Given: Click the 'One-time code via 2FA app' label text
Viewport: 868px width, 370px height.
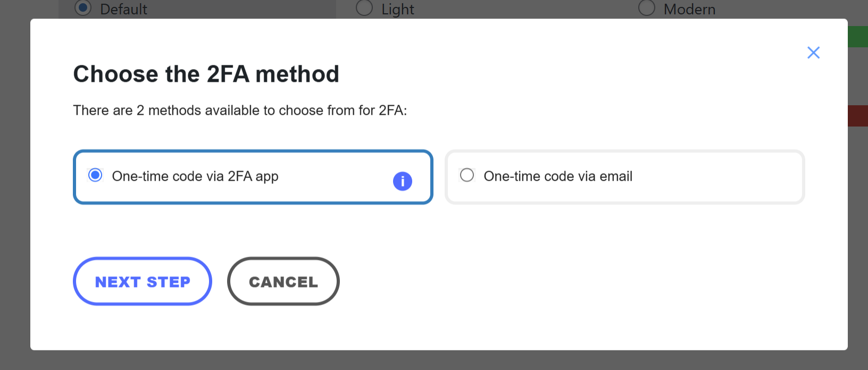Looking at the screenshot, I should [195, 176].
